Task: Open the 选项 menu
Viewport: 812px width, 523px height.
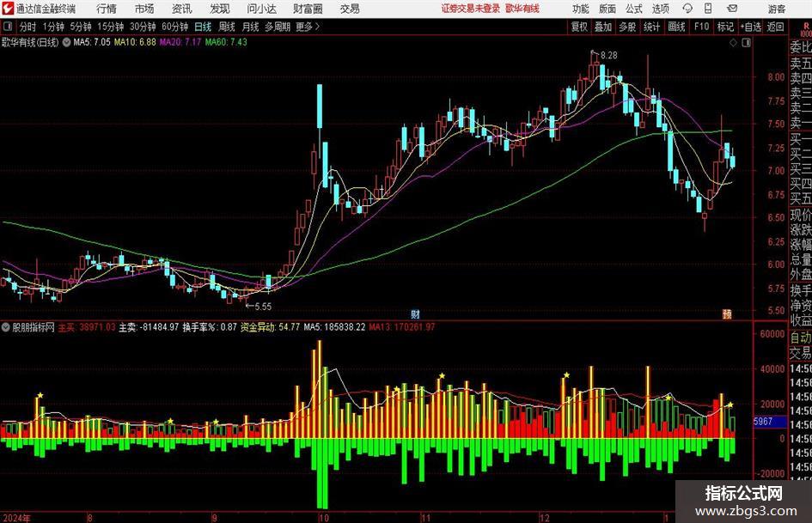Action: click(x=660, y=9)
